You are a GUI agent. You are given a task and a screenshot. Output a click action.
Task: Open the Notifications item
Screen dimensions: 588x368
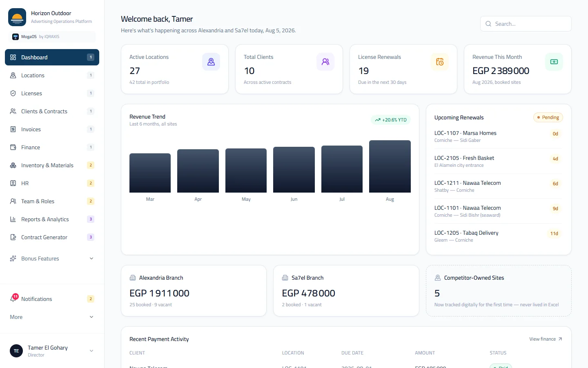pos(52,299)
